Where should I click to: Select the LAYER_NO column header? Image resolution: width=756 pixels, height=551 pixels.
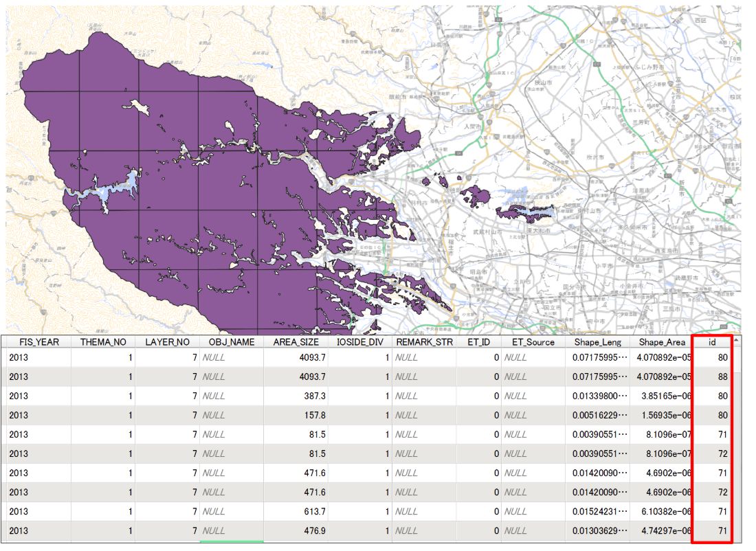pos(167,341)
